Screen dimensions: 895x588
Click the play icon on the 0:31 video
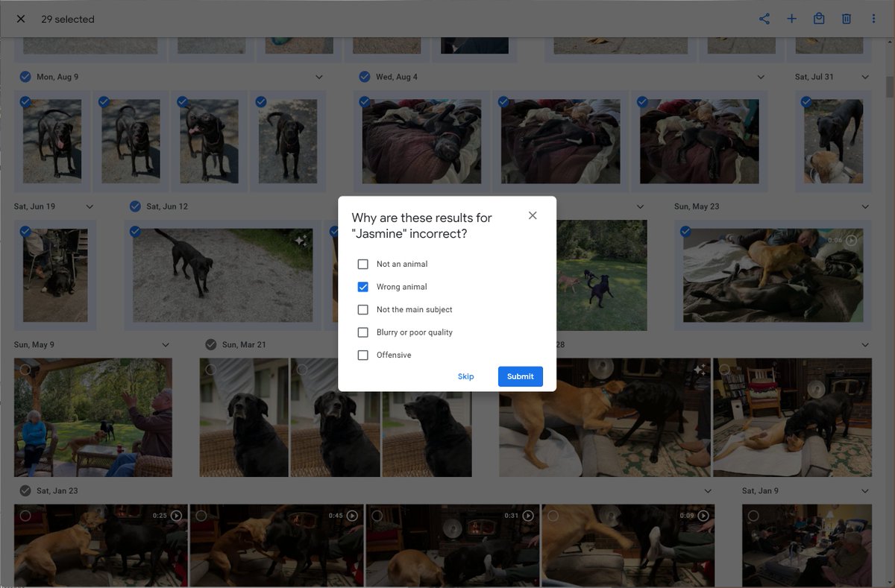tap(528, 516)
